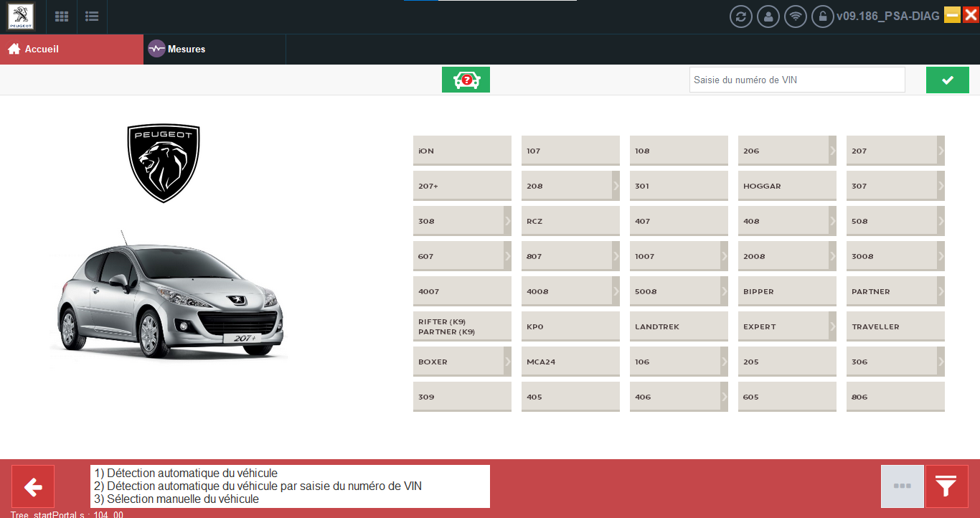
Task: Start automatic vehicle detection car icon
Action: [x=466, y=80]
